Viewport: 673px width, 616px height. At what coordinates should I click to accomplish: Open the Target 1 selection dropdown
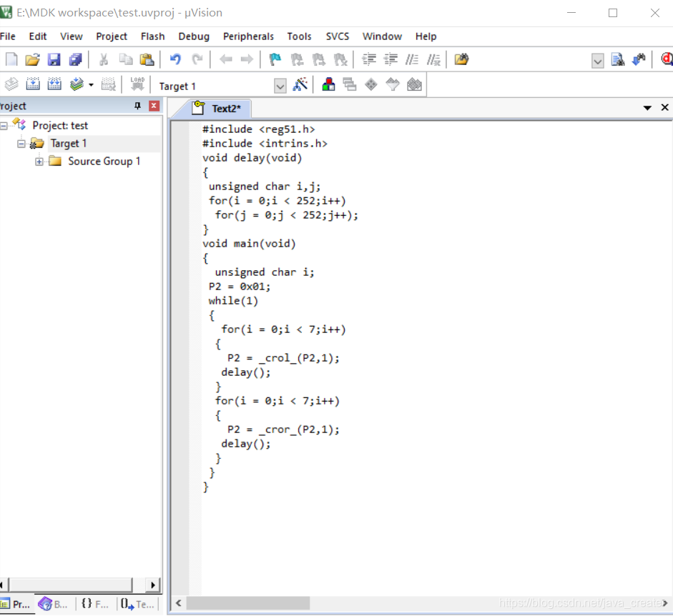(x=280, y=86)
